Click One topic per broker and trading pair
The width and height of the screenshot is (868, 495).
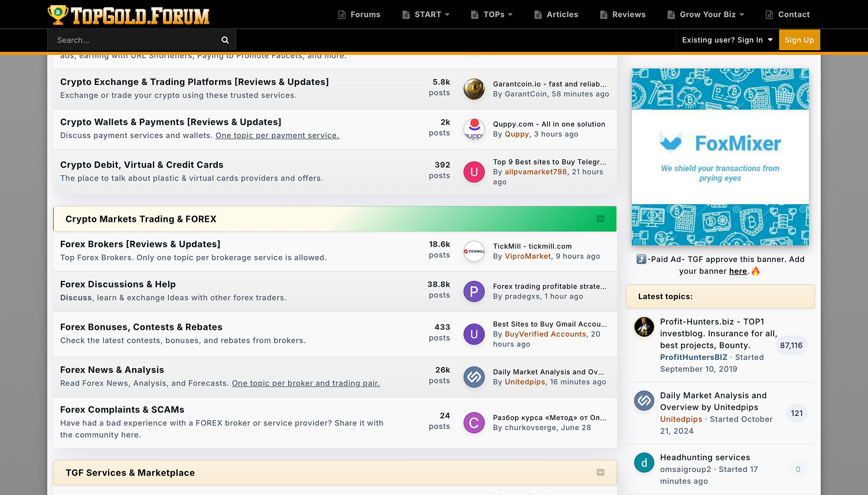[x=306, y=383]
